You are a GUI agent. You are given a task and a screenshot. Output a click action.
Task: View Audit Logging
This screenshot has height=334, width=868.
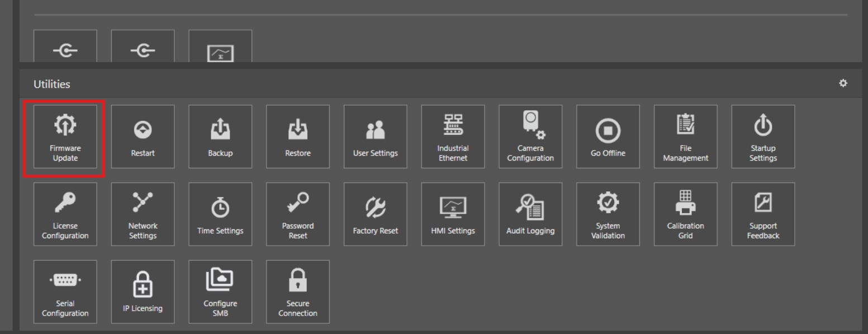coord(530,214)
